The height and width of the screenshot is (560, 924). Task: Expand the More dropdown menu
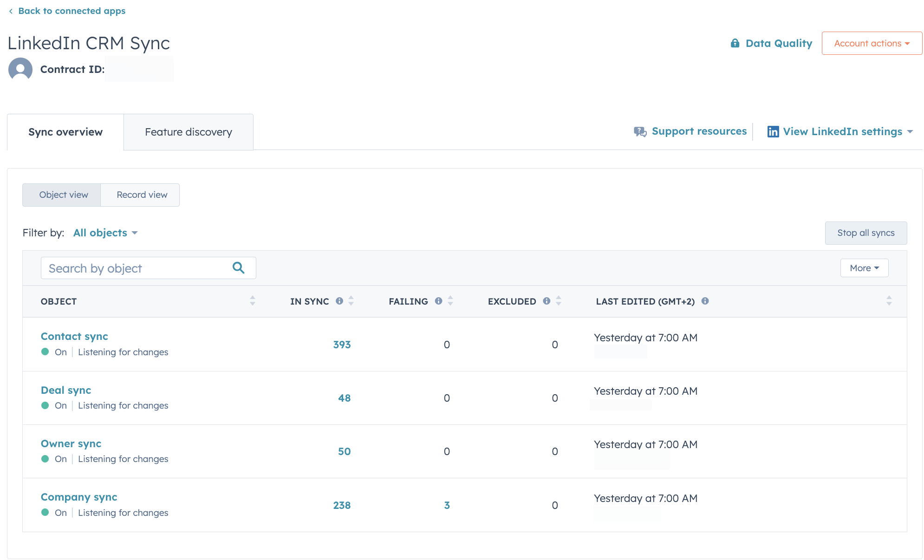coord(864,267)
